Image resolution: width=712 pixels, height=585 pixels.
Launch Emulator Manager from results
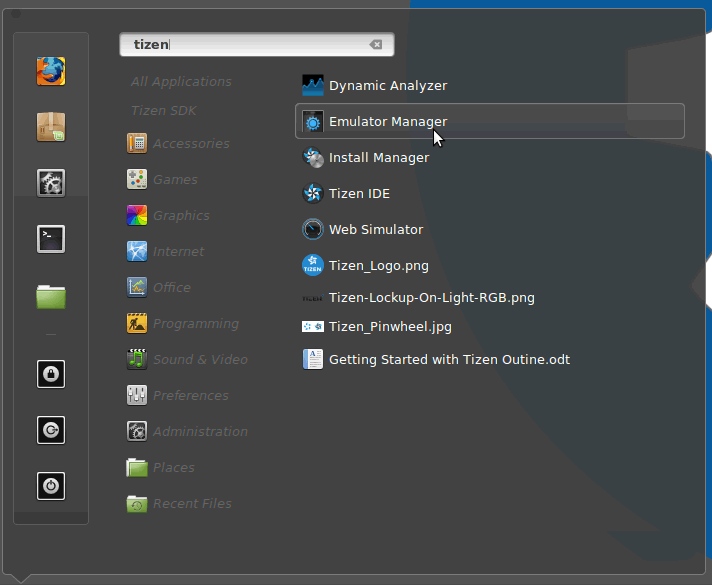click(490, 121)
